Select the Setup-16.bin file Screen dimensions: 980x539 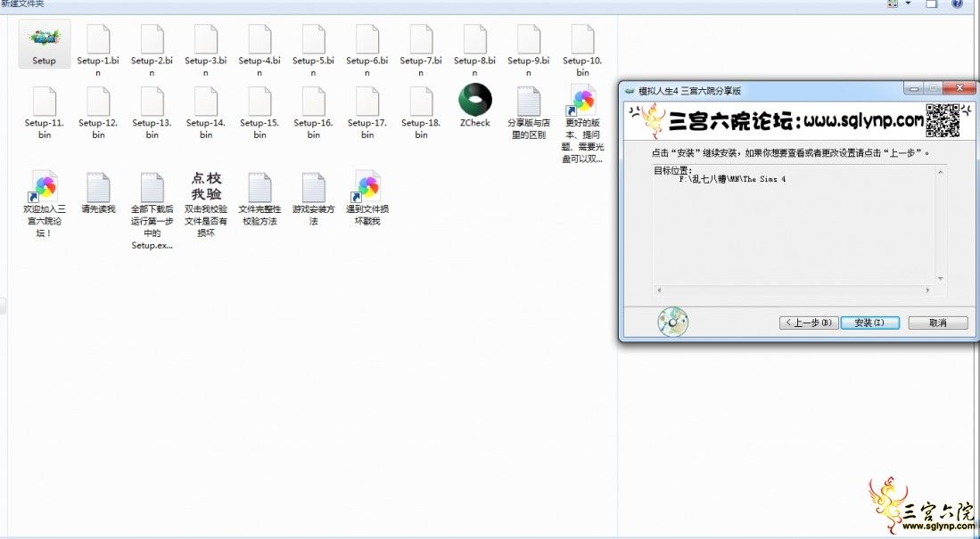point(313,112)
